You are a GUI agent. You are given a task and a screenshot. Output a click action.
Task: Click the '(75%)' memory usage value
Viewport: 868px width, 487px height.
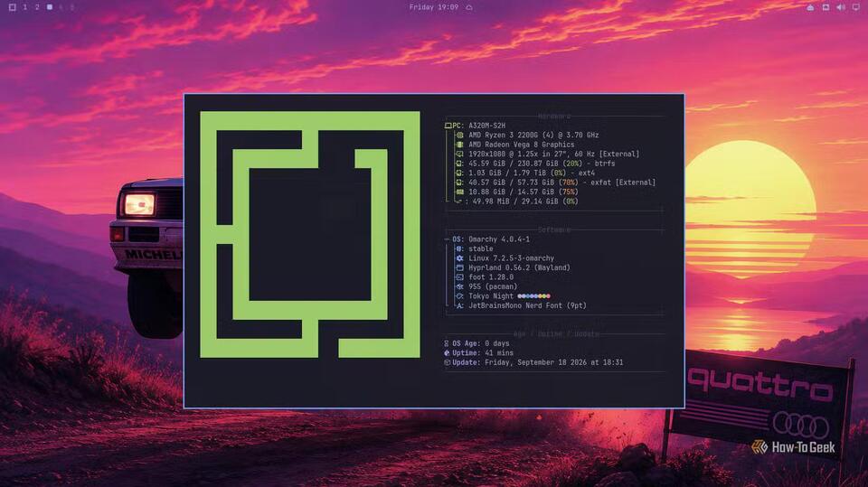[x=569, y=192]
